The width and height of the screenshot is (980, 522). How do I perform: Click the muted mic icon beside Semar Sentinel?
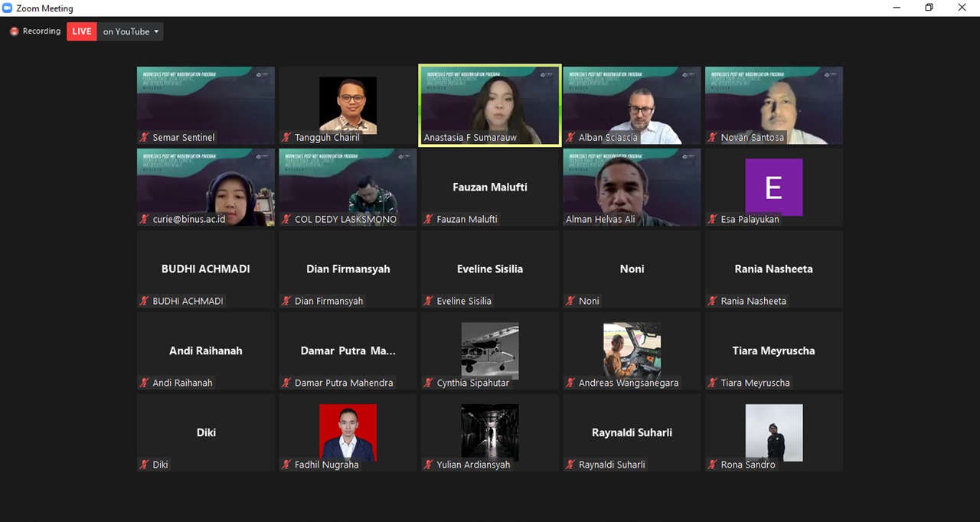pos(144,138)
